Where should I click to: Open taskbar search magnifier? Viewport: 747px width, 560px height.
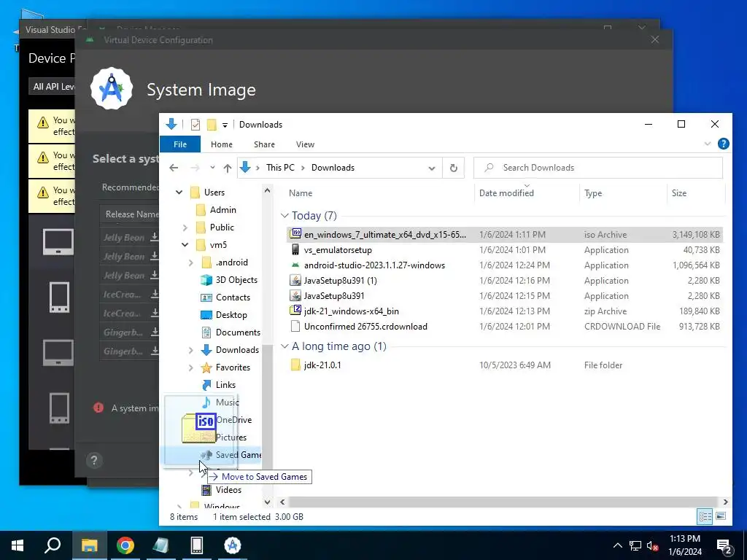(x=53, y=545)
